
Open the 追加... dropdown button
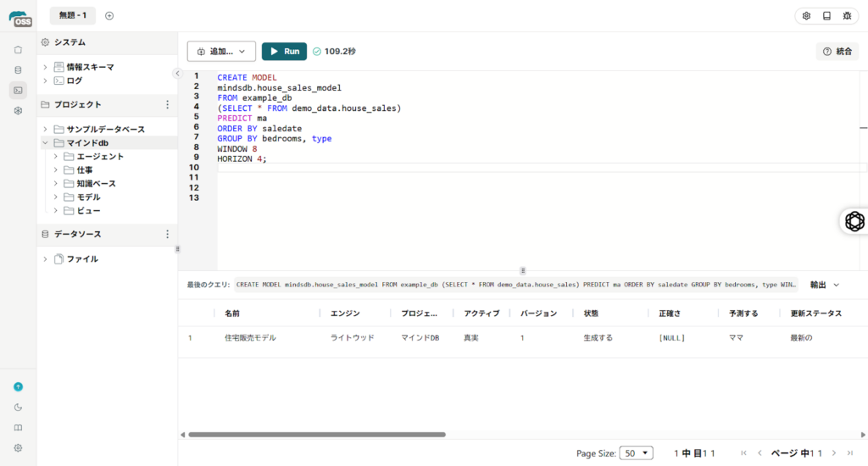(x=221, y=52)
